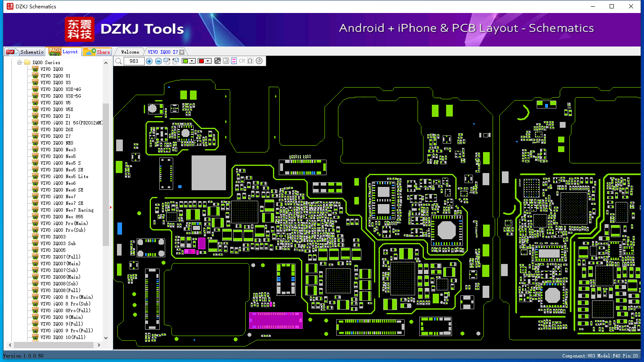Click the PCB icon beside VIVO iQOO Neo5 Lite

coord(35,176)
